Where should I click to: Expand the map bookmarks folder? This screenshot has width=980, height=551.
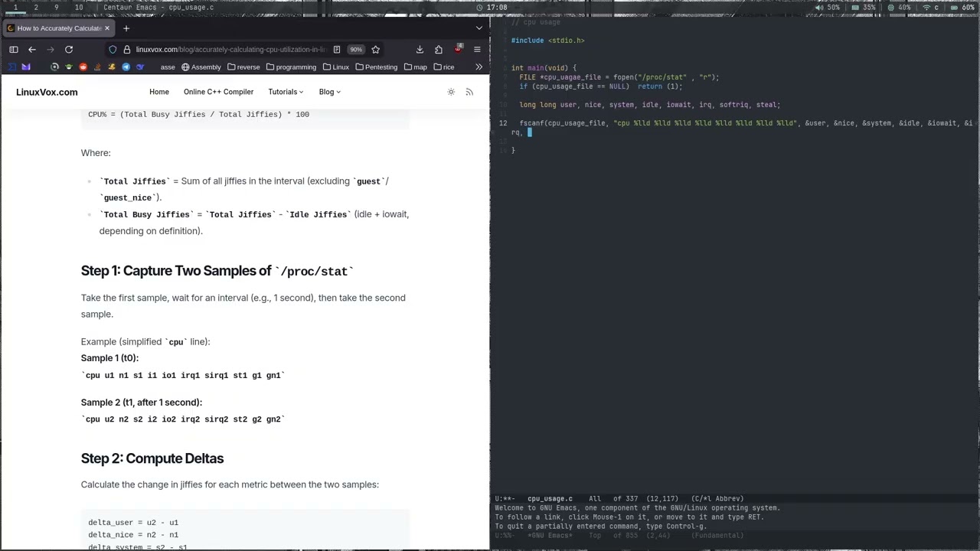tap(415, 67)
